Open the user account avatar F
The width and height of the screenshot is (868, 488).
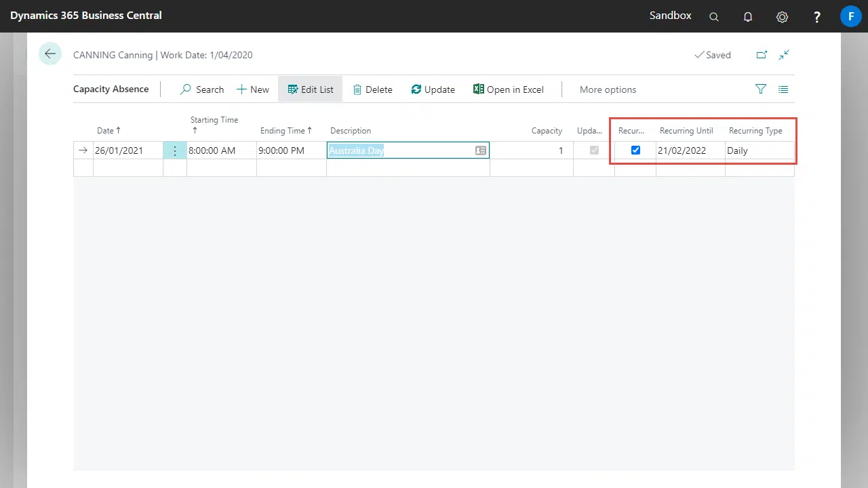coord(850,16)
